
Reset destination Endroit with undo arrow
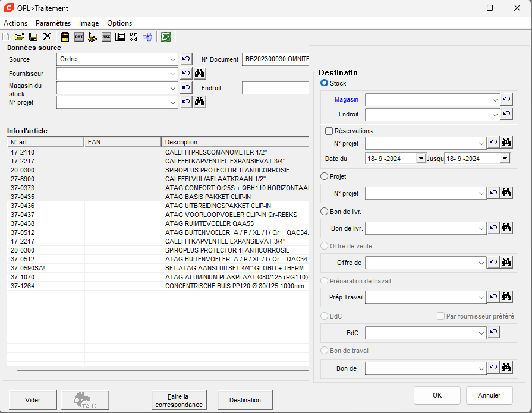click(x=506, y=114)
